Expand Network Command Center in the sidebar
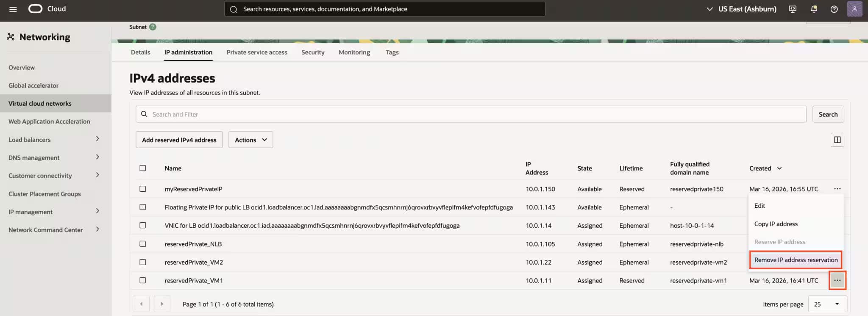The image size is (868, 316). 97,229
